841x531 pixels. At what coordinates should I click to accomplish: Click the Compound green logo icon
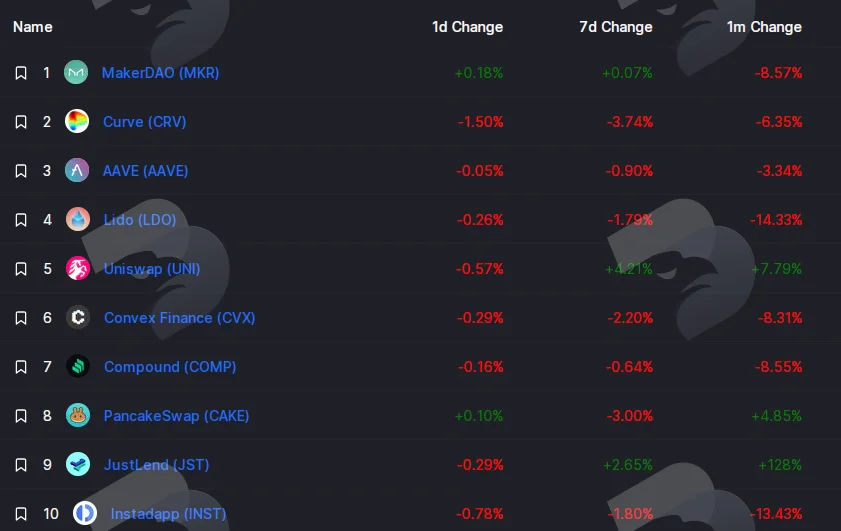pos(78,366)
